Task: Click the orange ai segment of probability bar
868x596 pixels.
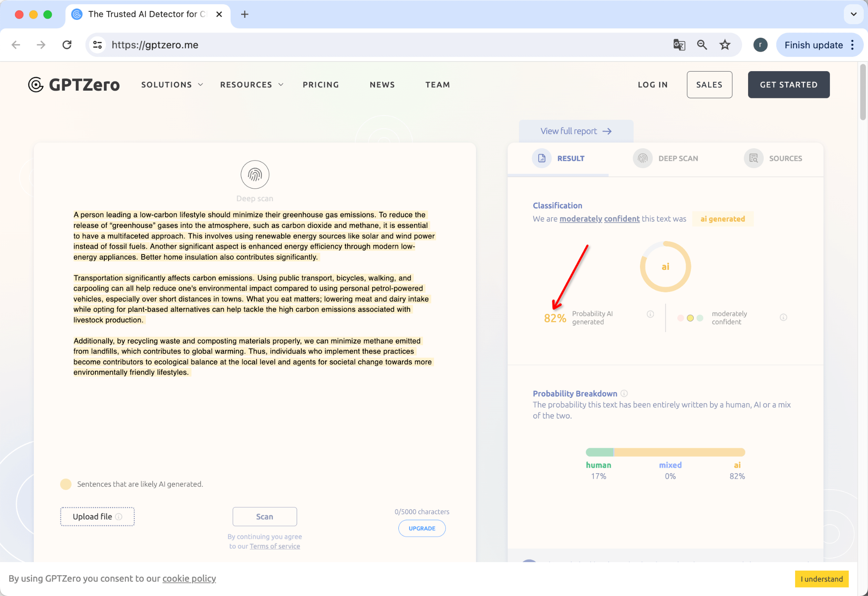Action: (679, 452)
